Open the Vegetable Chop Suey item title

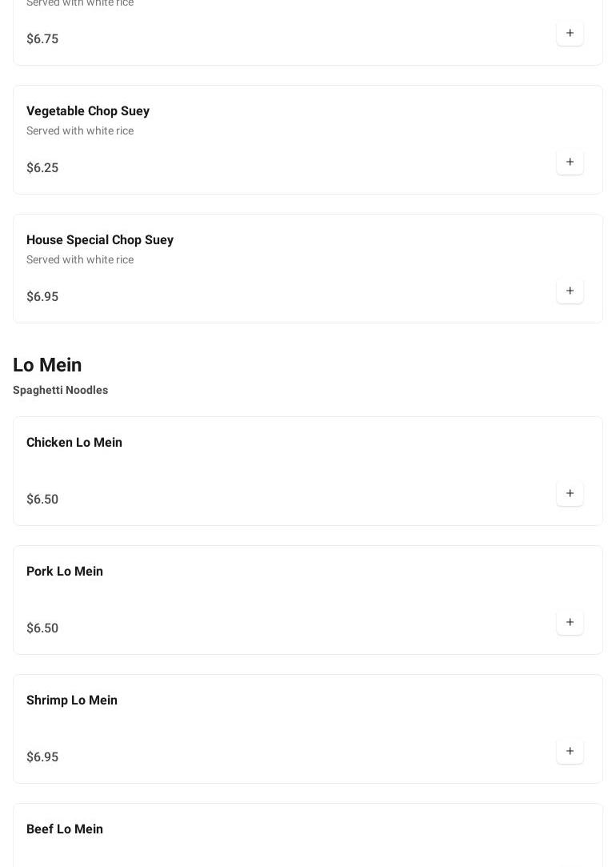click(x=88, y=111)
